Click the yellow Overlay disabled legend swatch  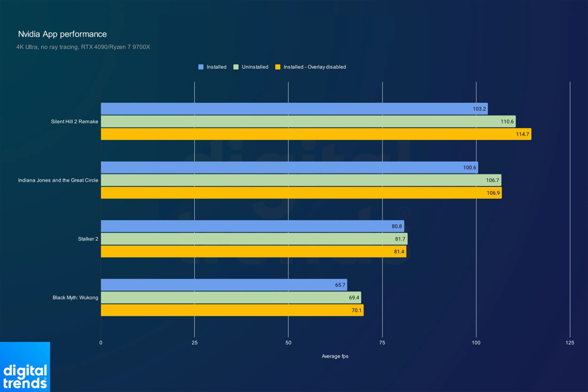pyautogui.click(x=278, y=67)
